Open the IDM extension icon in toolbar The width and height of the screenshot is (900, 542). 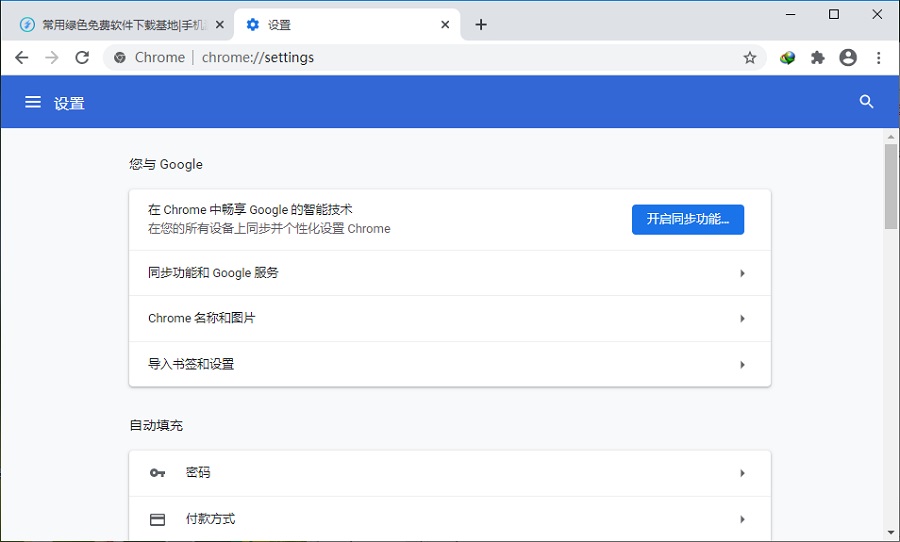coord(788,57)
